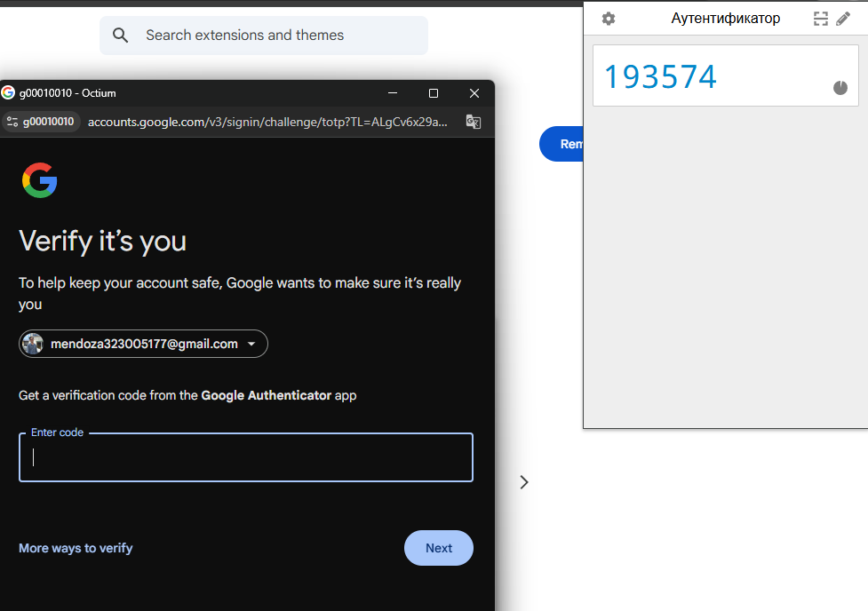Click the account avatar thumbnail

coord(33,344)
